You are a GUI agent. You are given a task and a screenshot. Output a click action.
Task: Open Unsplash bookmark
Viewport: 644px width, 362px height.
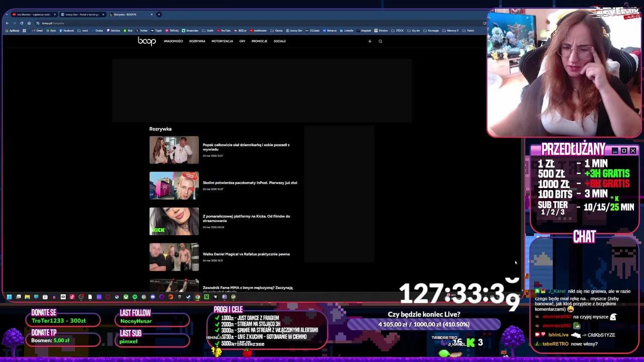(x=364, y=31)
